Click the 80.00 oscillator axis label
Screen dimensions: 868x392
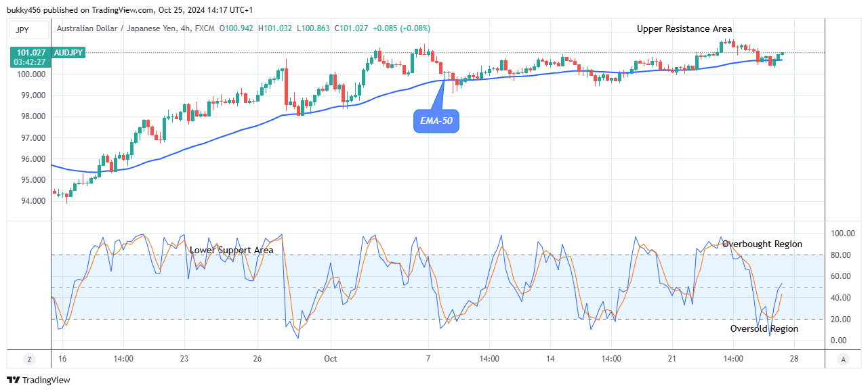point(840,255)
